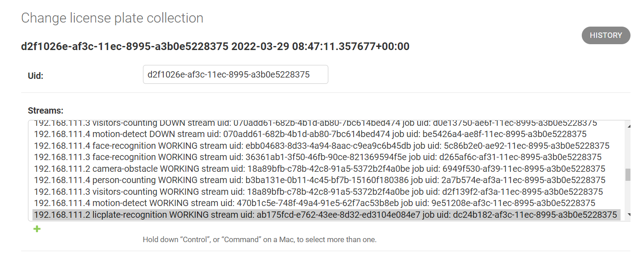644x257 pixels.
Task: Click the bold collection title with timestamp
Action: (215, 46)
